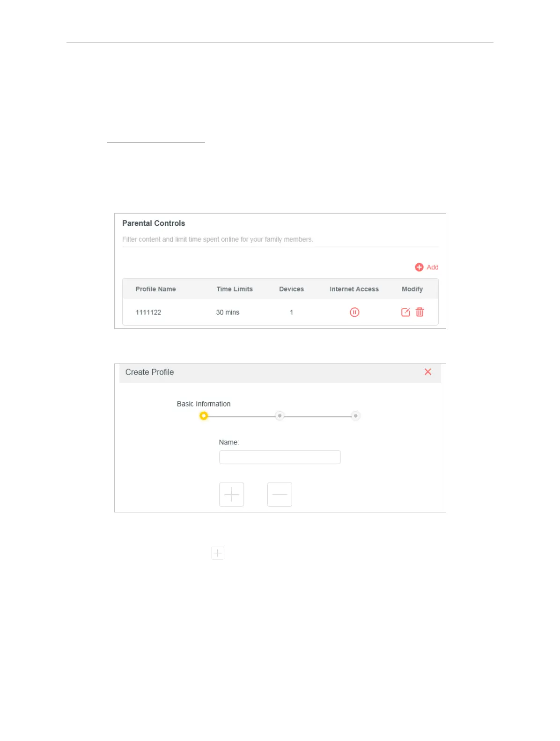Click the Add text link
The width and height of the screenshot is (560, 741).
432,267
